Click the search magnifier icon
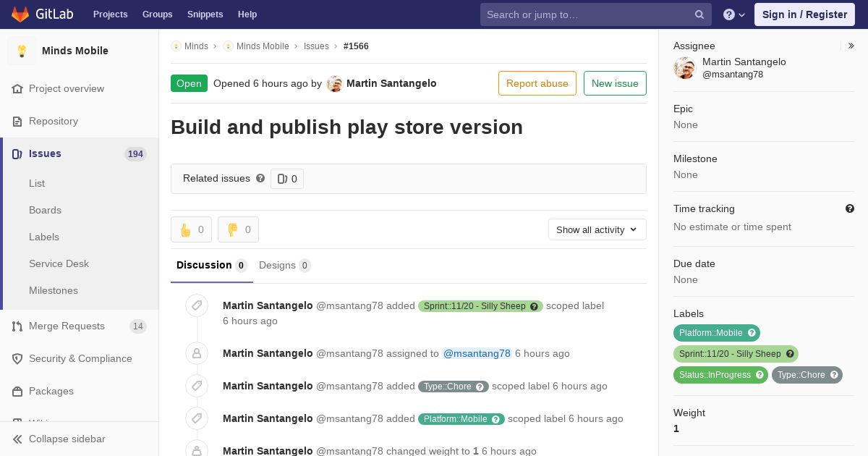The image size is (868, 456). pos(699,14)
